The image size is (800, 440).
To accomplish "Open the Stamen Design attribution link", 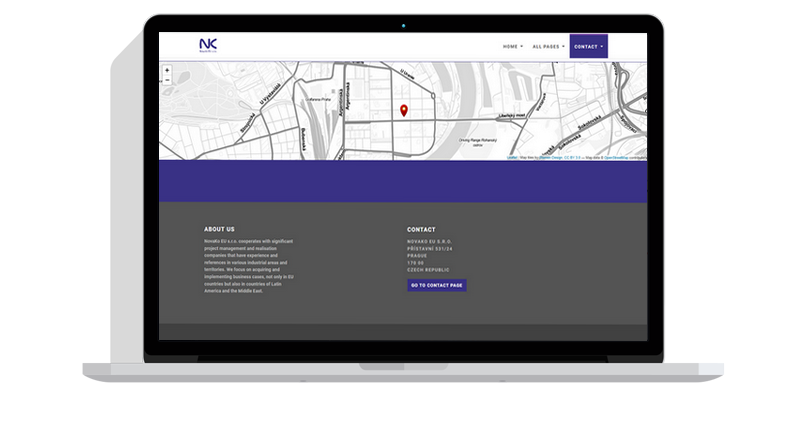I will click(x=550, y=157).
